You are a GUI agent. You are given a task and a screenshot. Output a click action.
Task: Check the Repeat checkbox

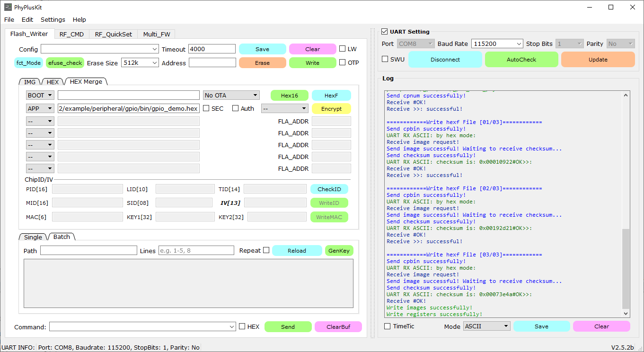pos(266,250)
